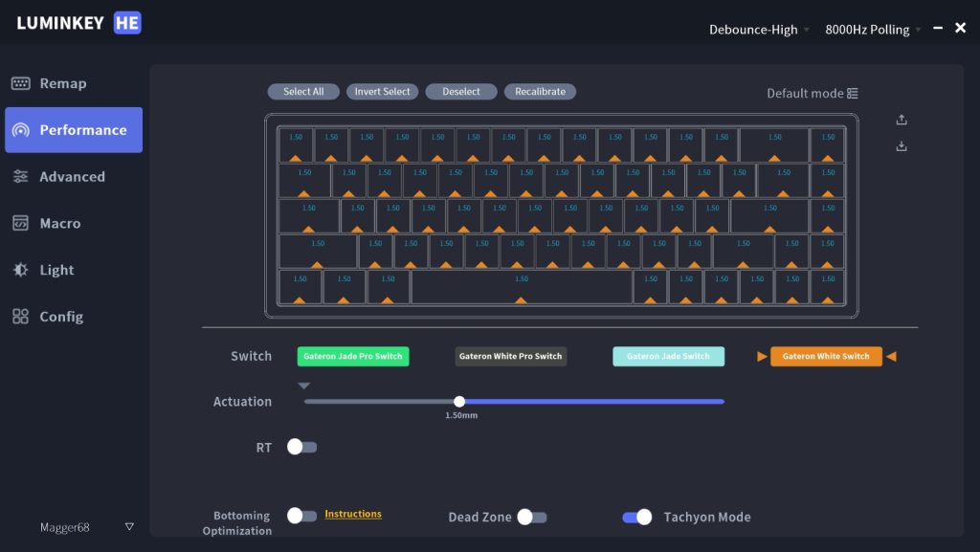Switch to the Performance section
Viewport: 980px width, 552px height.
click(74, 130)
